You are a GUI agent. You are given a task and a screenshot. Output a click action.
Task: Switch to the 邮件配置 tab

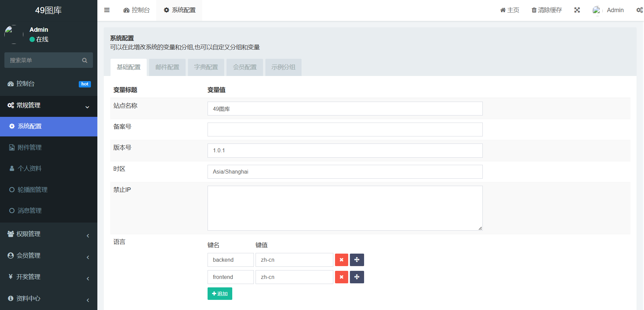pos(167,67)
